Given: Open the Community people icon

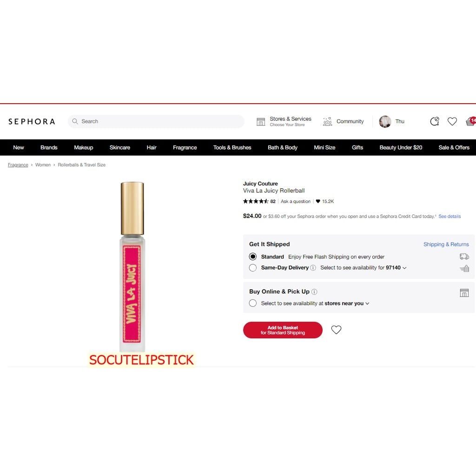Looking at the screenshot, I should [327, 121].
